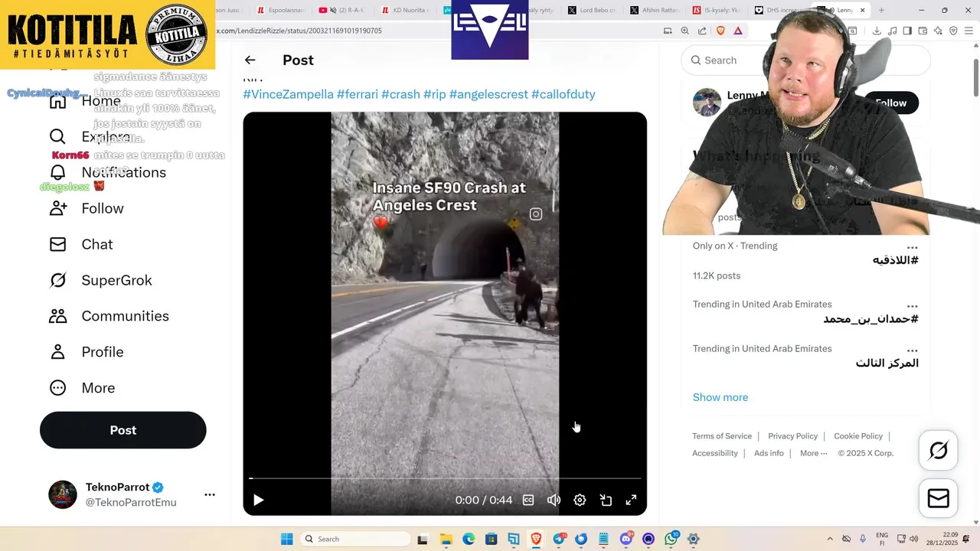Viewport: 980px width, 551px height.
Task: Open Microsoft Edge from the taskbar
Action: click(469, 539)
